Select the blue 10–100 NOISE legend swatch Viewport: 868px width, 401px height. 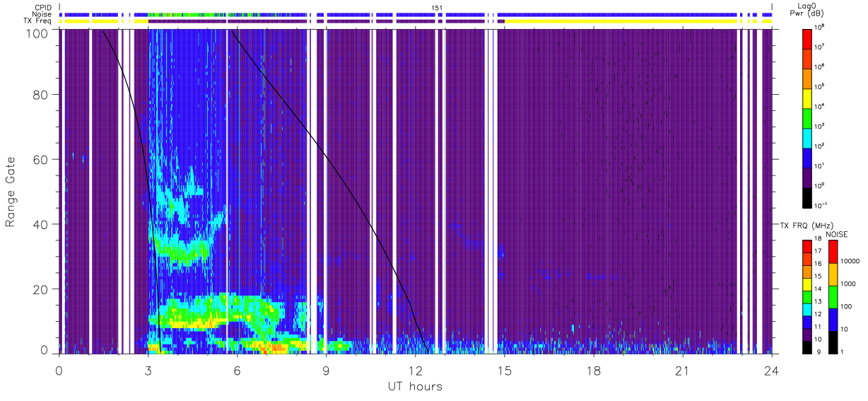tap(833, 318)
